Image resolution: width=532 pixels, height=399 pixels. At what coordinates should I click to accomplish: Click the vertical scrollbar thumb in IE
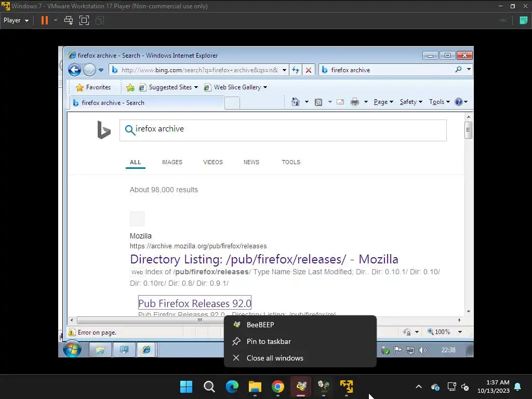click(468, 129)
